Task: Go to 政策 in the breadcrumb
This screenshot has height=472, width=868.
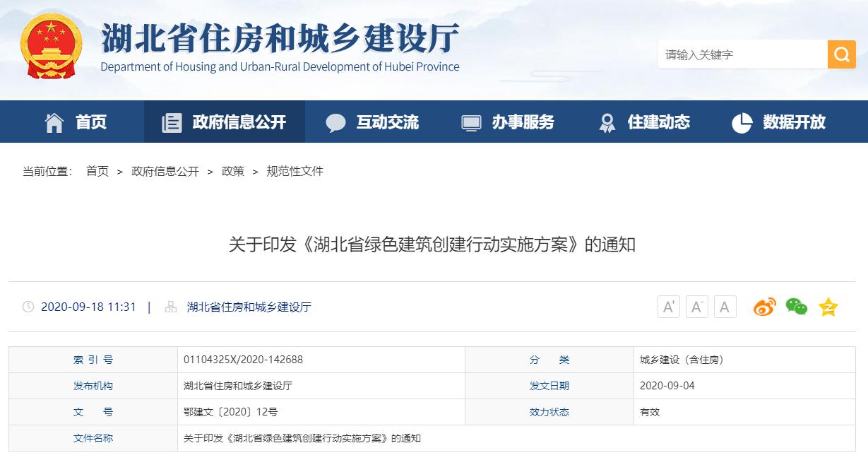Action: point(233,171)
